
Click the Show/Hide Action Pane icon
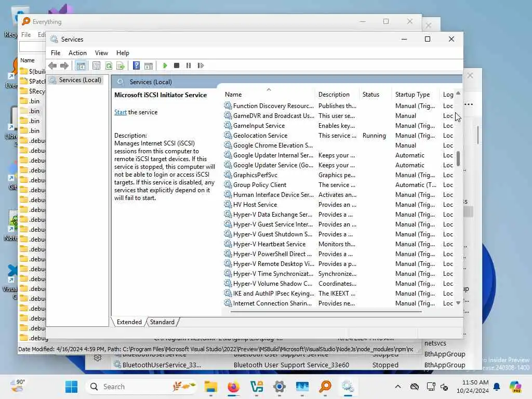148,65
